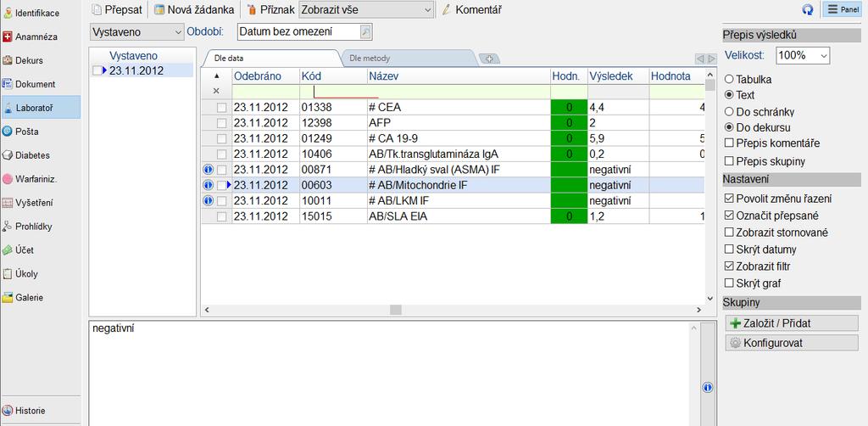868x426 pixels.
Task: Open the Dekurs briefcase section
Action: (40, 60)
